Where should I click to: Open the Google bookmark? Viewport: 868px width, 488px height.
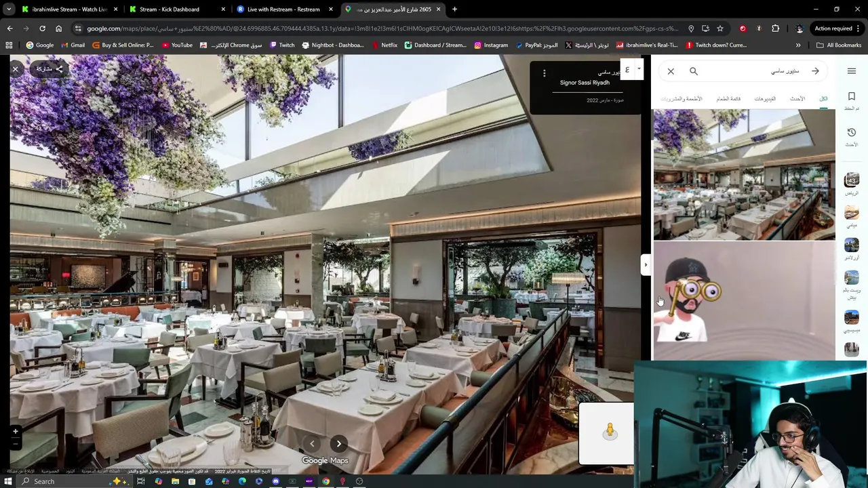tap(39, 45)
